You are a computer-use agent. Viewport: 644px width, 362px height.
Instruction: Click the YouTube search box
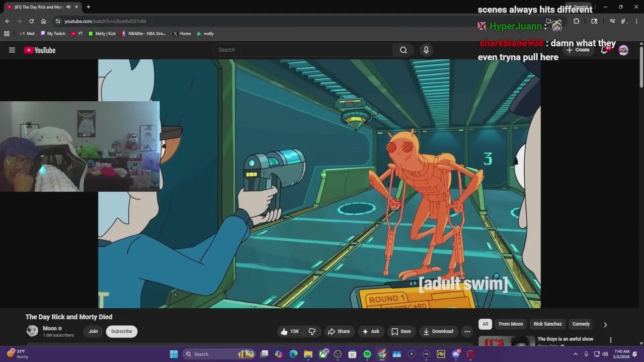point(303,50)
